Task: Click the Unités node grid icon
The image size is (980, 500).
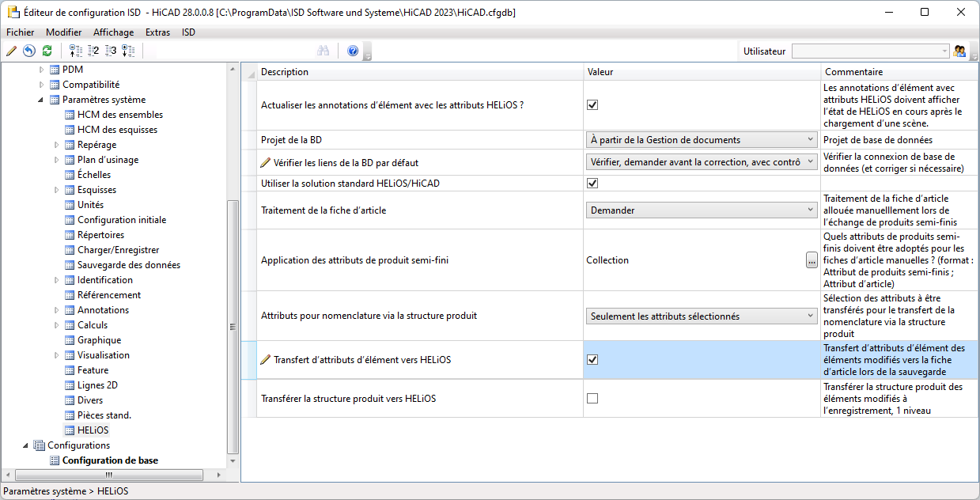Action: 70,205
